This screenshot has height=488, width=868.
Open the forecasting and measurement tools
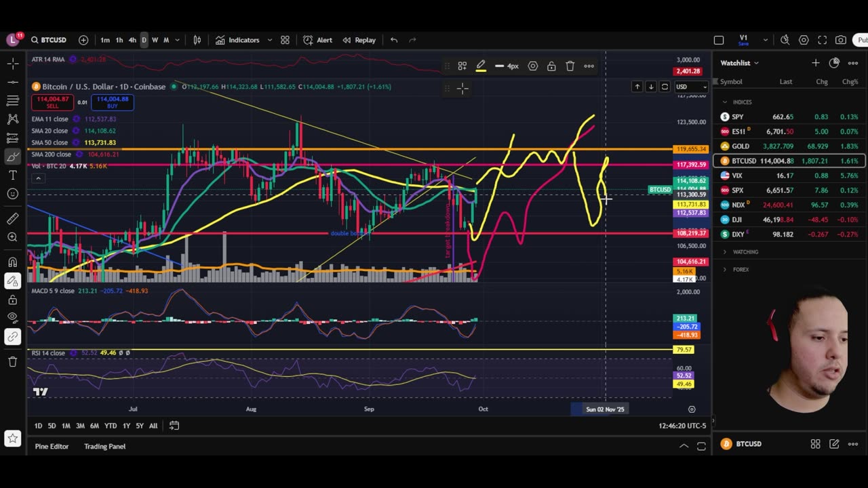click(13, 138)
